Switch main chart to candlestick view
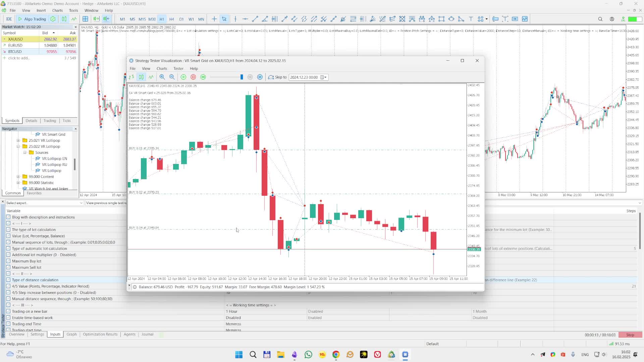 (x=64, y=19)
